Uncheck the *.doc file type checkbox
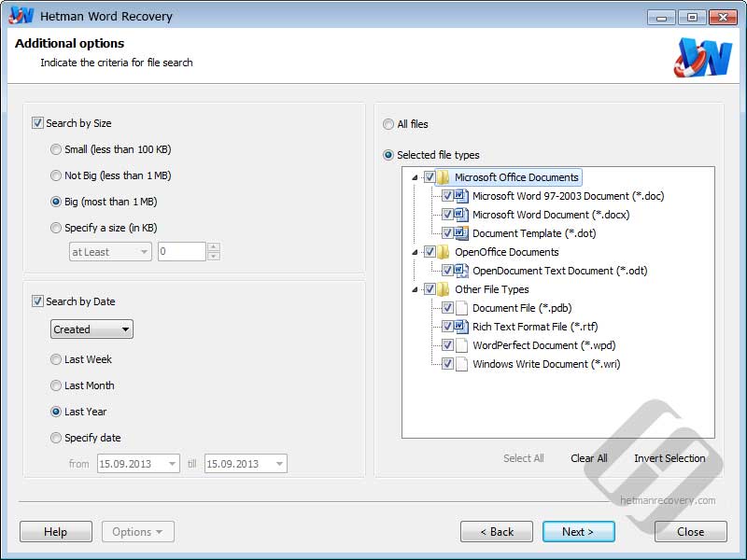Image resolution: width=747 pixels, height=560 pixels. [x=447, y=196]
